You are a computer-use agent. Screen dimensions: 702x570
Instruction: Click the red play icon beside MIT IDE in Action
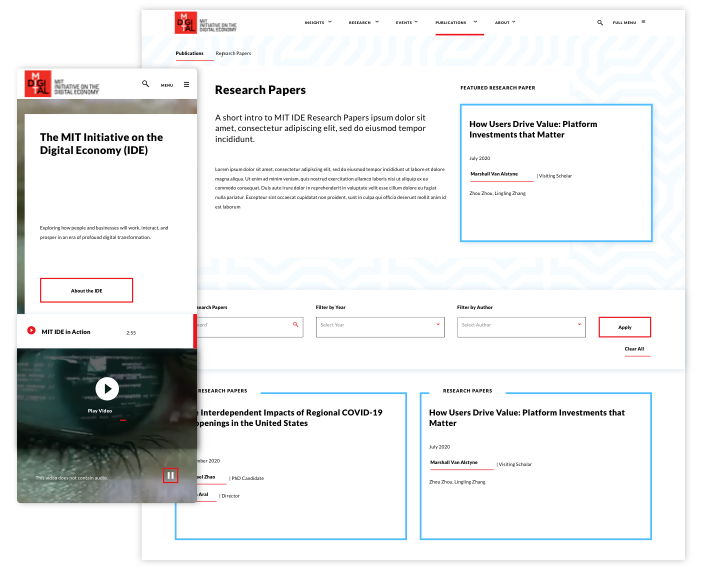tap(31, 330)
